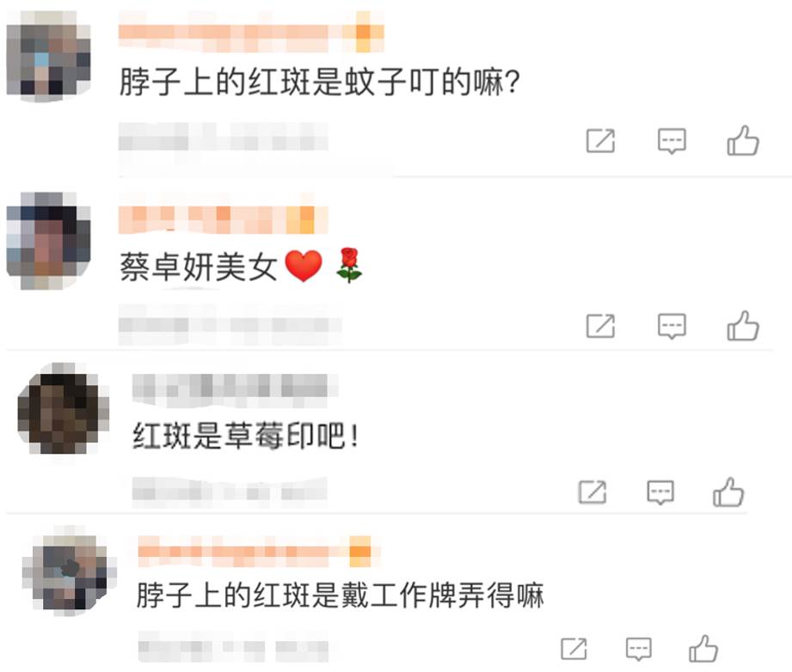Reply to the 红斑是草莓印吧 comment

pos(660,492)
